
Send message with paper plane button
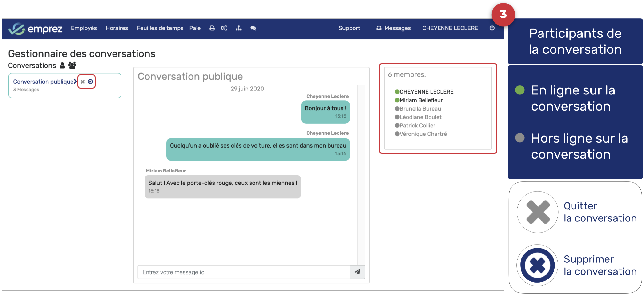point(357,272)
